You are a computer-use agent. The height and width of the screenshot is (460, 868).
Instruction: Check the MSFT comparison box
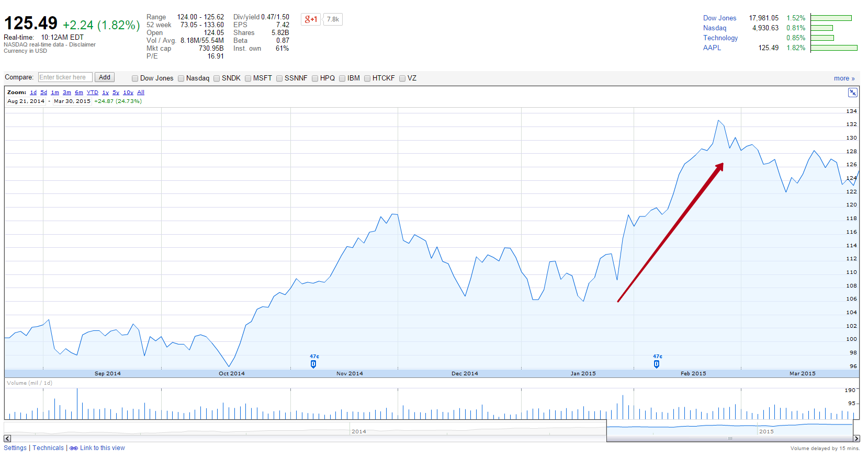(x=248, y=78)
